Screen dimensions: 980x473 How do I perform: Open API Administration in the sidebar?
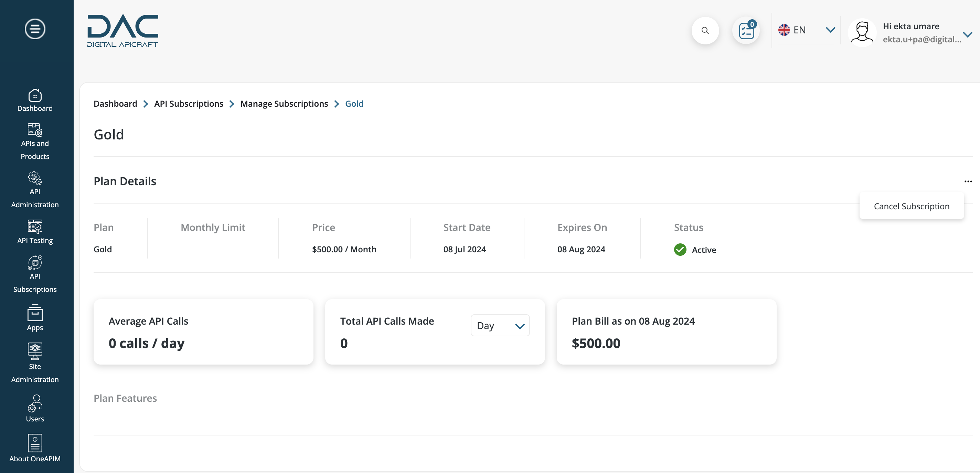point(35,190)
